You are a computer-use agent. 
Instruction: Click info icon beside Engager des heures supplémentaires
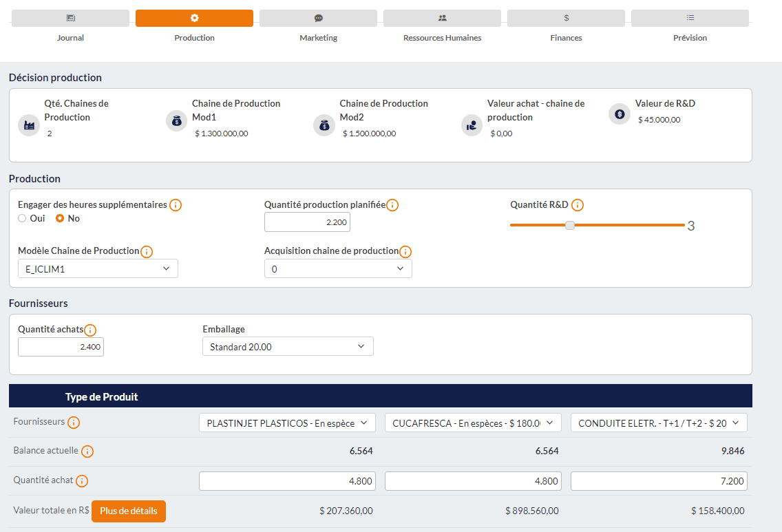(x=176, y=205)
